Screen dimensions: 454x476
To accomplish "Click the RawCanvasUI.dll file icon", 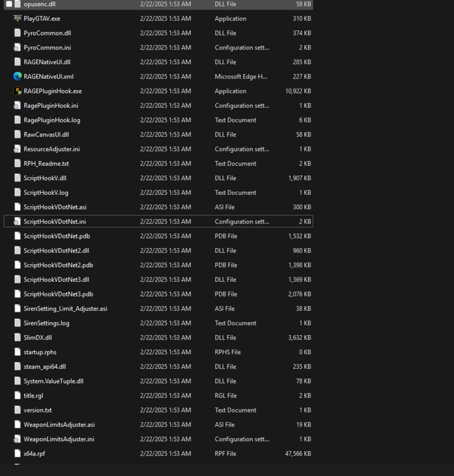I will [18, 135].
